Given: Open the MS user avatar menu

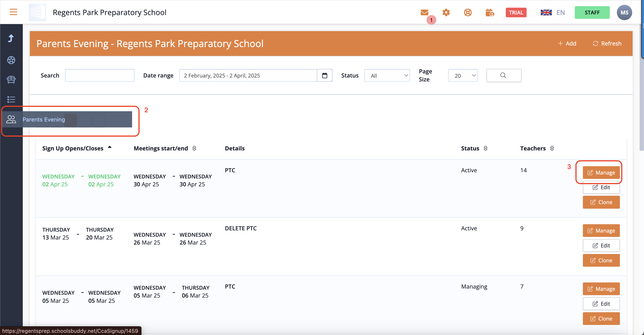Looking at the screenshot, I should tap(624, 12).
